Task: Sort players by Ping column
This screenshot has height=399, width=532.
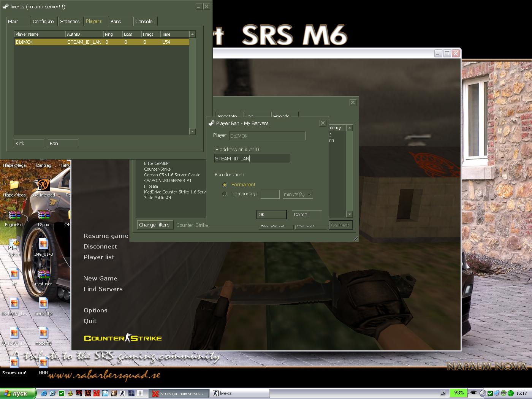Action: pos(112,34)
